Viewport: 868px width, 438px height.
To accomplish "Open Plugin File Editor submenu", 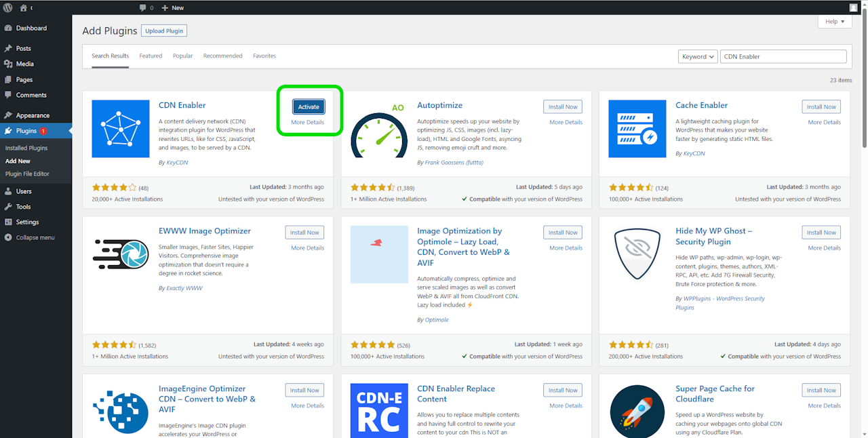I will 27,174.
